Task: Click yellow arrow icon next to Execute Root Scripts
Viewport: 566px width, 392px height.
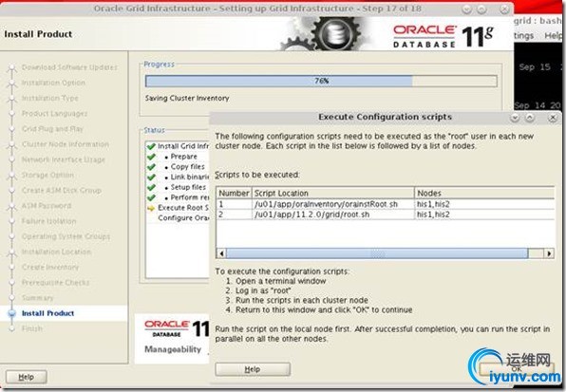Action: coord(151,208)
